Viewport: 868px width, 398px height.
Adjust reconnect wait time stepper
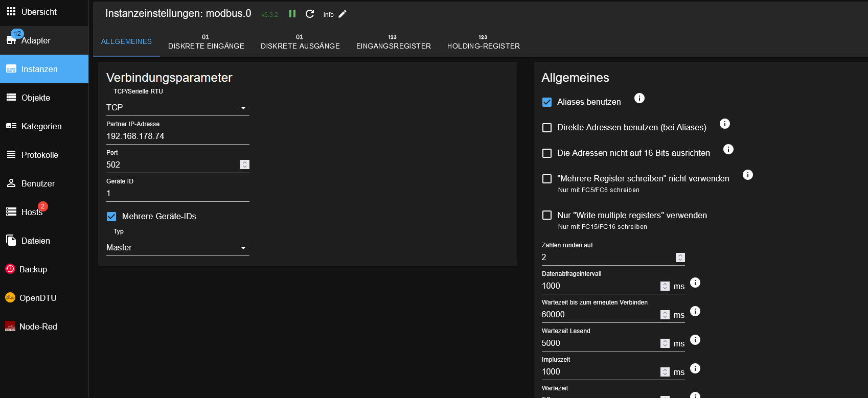[x=665, y=315]
